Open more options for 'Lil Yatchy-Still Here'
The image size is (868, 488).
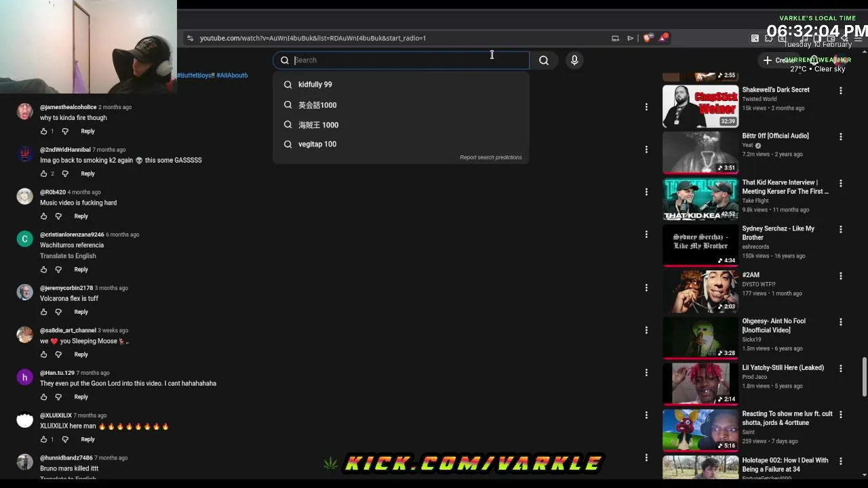pos(841,368)
